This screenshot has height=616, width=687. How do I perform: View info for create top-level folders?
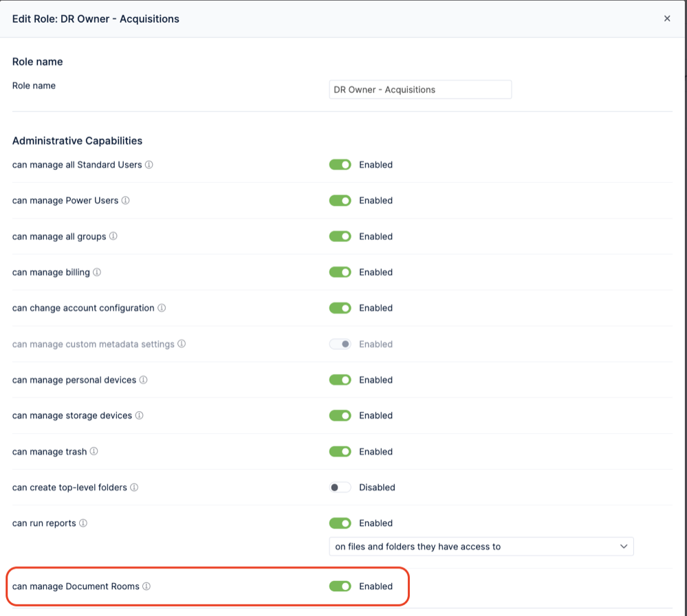coord(134,487)
